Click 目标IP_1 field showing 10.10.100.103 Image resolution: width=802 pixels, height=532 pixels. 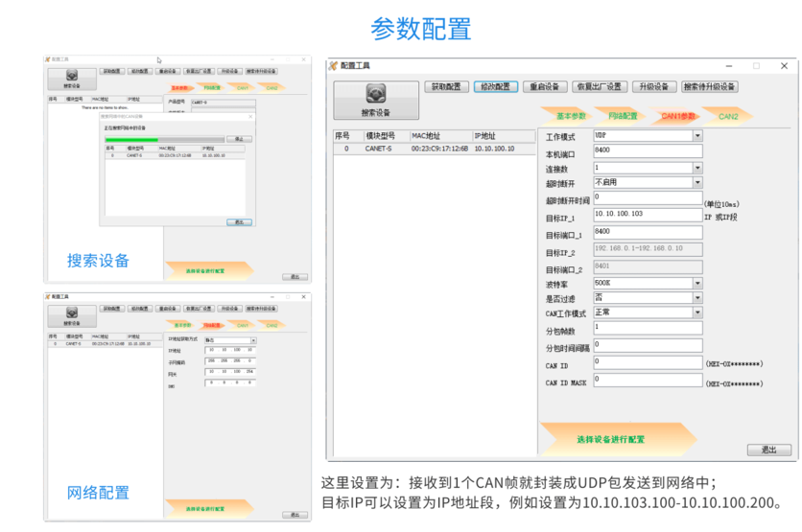648,215
